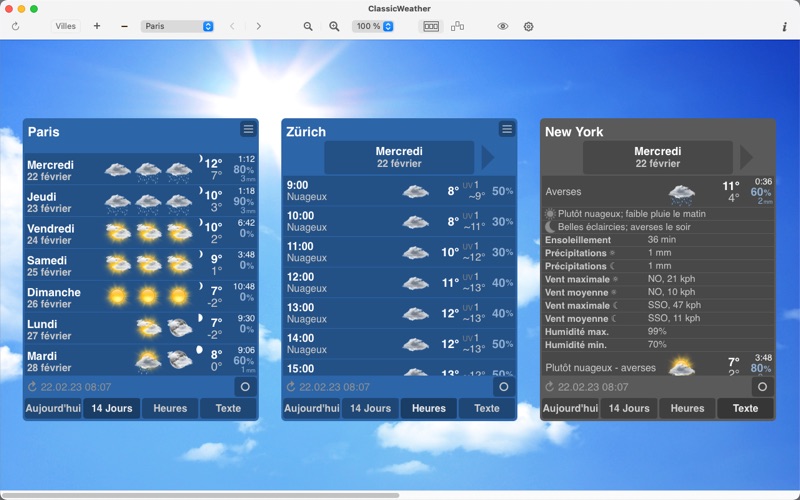Zoom out with the magnifier minus icon
The height and width of the screenshot is (500, 800).
click(x=308, y=26)
